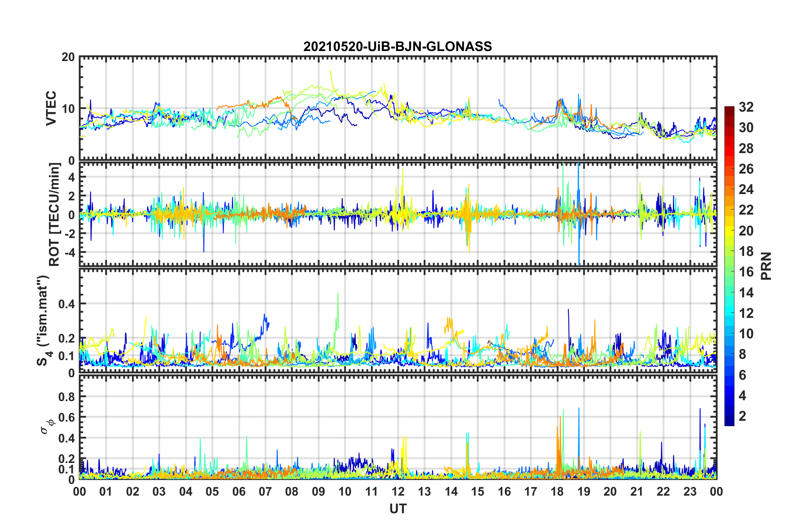Click x-axis tick label 21

[637, 491]
